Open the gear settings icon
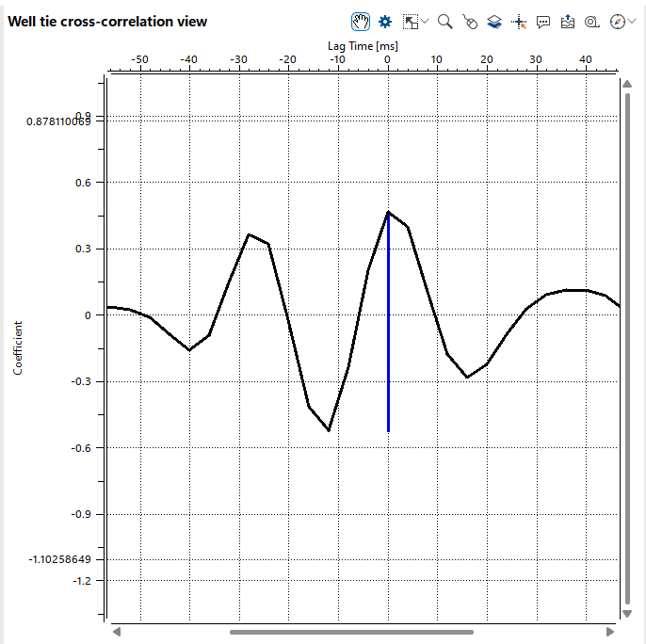The image size is (646, 644). (384, 21)
